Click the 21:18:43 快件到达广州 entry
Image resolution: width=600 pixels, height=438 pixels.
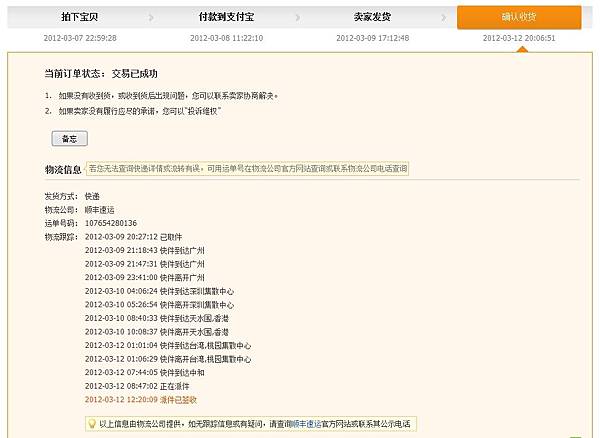tap(145, 250)
